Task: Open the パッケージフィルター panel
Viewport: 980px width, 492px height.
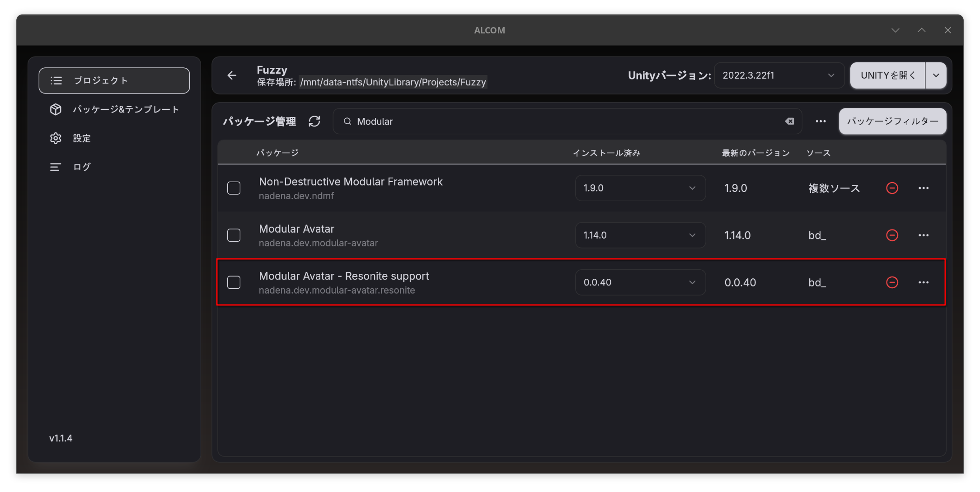Action: [x=892, y=121]
